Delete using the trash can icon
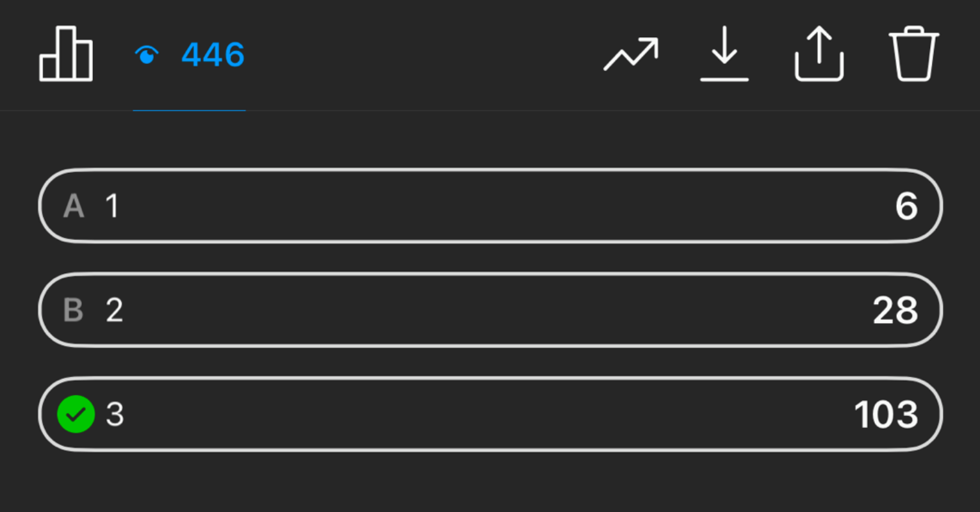 913,54
